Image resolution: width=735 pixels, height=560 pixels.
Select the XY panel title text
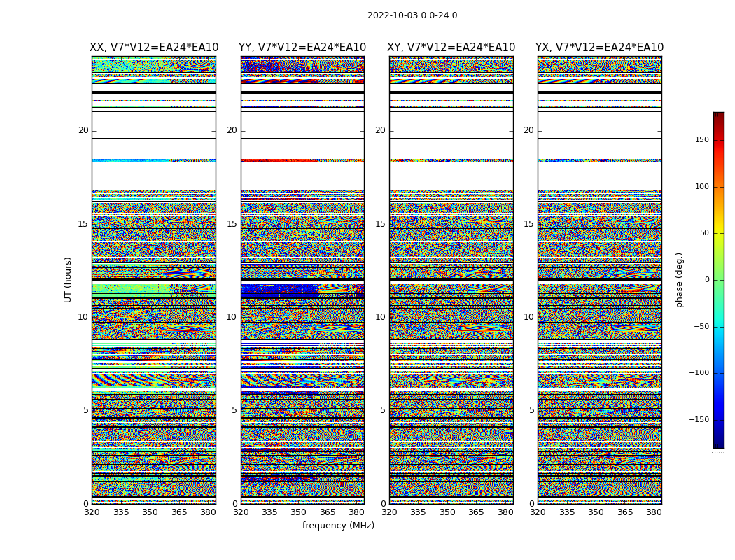[451, 48]
